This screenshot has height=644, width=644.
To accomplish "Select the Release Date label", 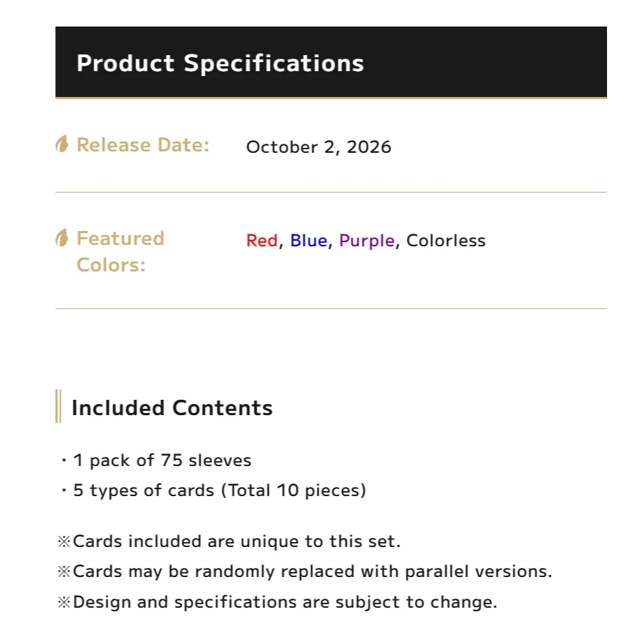I will (x=143, y=145).
